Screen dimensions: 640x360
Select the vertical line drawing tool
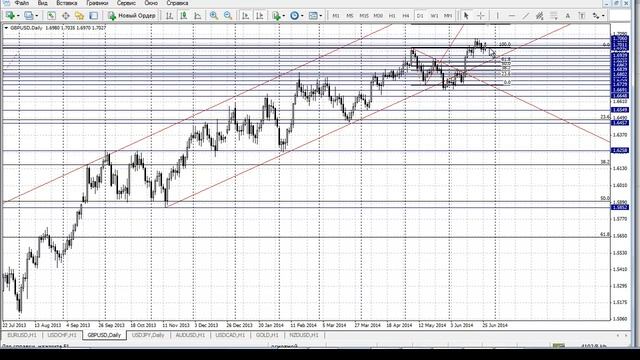coord(498,16)
